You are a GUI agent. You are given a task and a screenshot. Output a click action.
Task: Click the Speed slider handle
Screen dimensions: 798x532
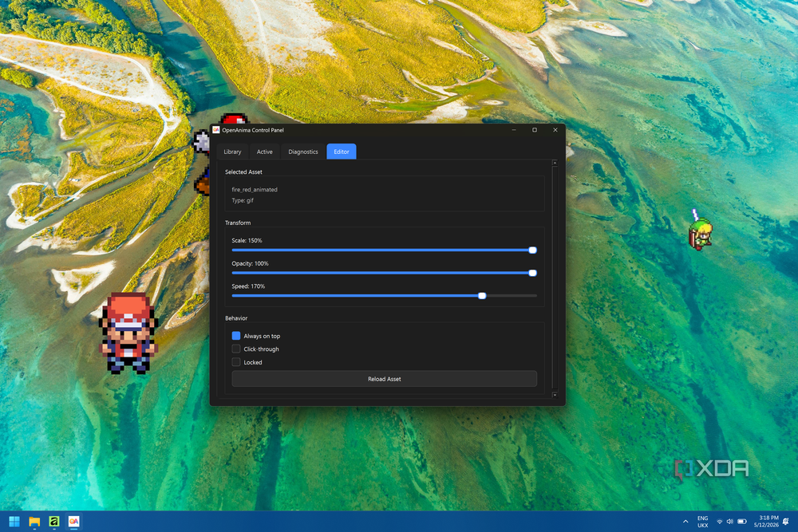pos(482,296)
